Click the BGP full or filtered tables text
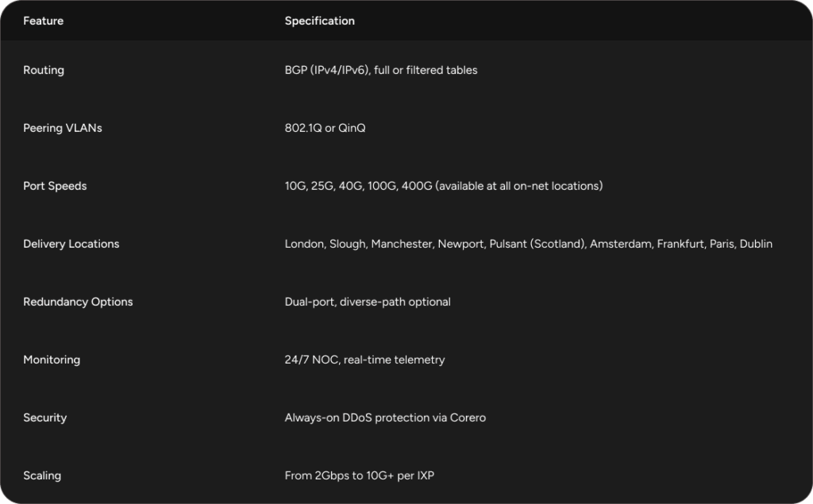 (381, 70)
